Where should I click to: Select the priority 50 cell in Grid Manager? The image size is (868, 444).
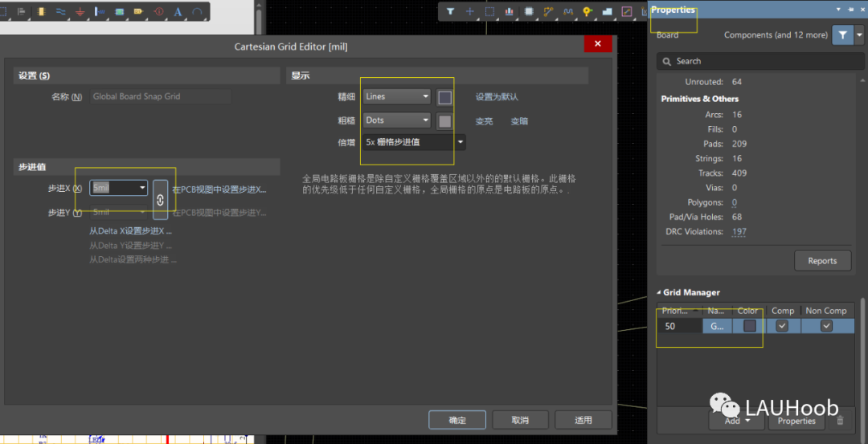[x=679, y=326]
